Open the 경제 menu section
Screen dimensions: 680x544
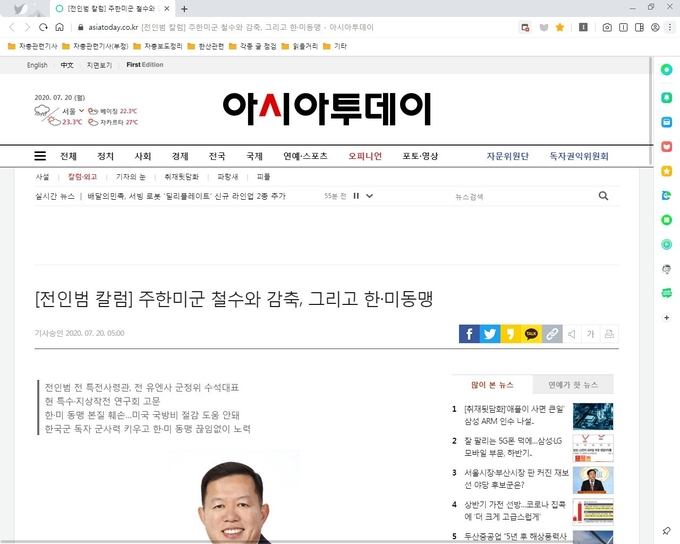pyautogui.click(x=180, y=156)
